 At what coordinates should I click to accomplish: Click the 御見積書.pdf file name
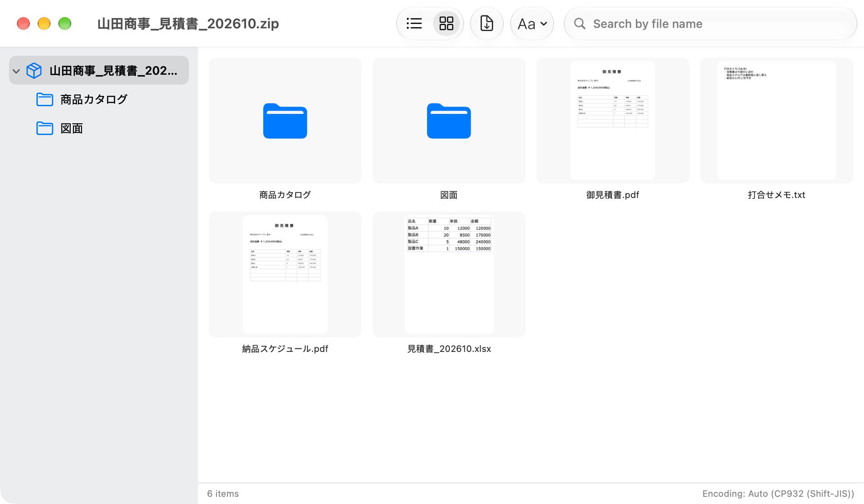(613, 195)
